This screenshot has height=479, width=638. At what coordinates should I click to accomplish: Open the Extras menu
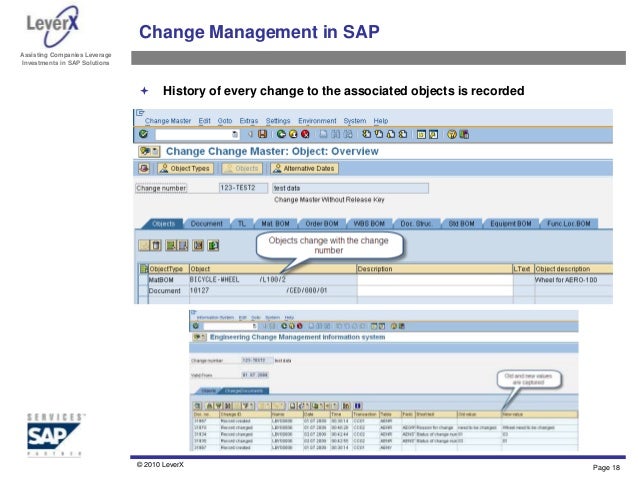tap(249, 121)
